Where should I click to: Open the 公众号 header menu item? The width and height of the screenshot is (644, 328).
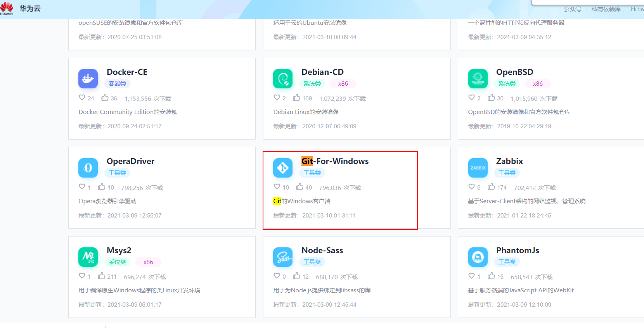click(573, 9)
